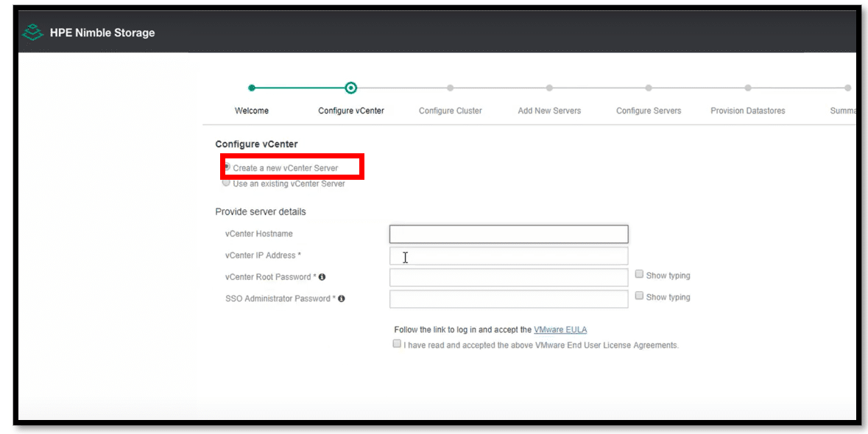Select the Configure vCenter wizard step

351,111
